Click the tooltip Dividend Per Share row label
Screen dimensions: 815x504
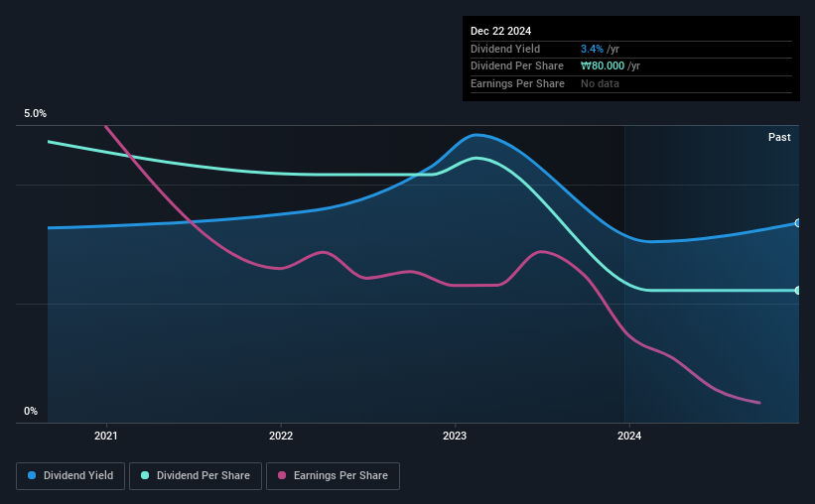point(516,66)
